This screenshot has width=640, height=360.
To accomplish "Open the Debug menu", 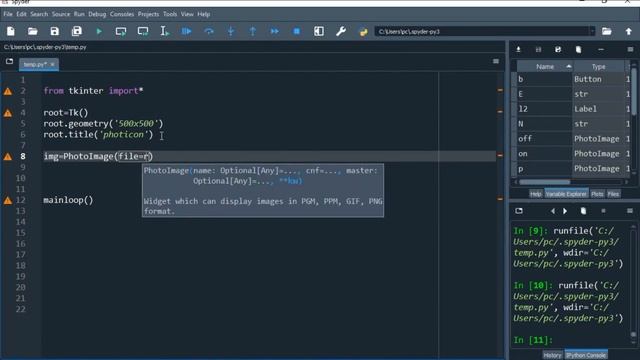I will pos(97,14).
